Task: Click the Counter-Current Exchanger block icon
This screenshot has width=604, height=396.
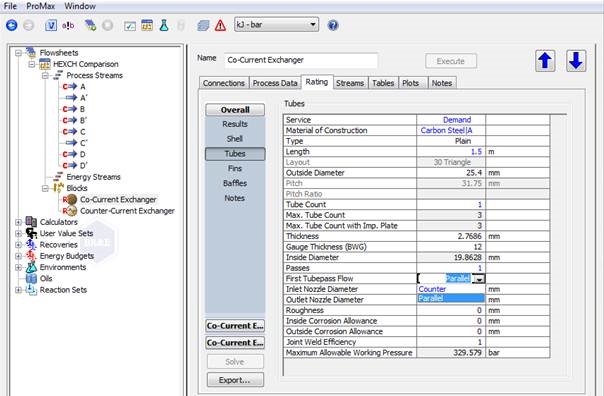Action: pyautogui.click(x=70, y=211)
